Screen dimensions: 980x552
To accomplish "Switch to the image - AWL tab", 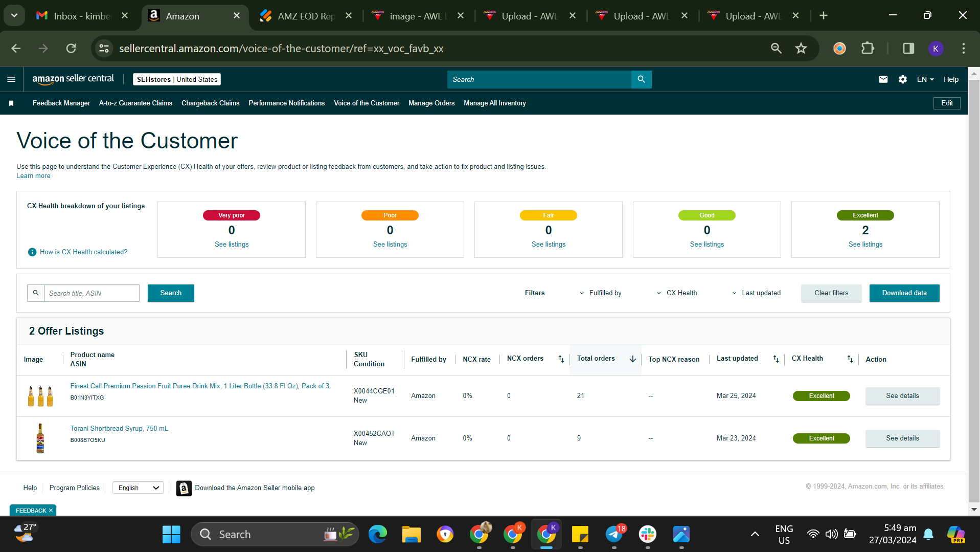I will click(x=418, y=16).
